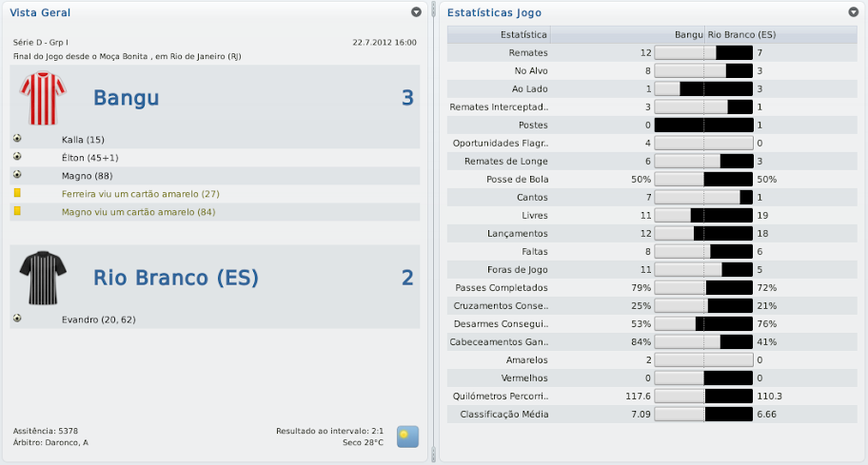Click the Rio Branco black striped kit icon
This screenshot has height=465, width=868.
point(43,278)
